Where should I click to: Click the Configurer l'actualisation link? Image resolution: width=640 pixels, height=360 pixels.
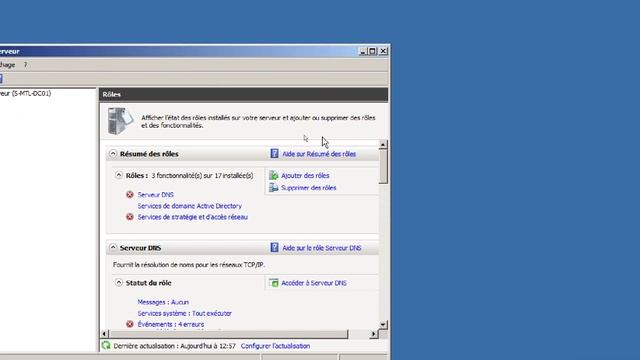pyautogui.click(x=276, y=346)
